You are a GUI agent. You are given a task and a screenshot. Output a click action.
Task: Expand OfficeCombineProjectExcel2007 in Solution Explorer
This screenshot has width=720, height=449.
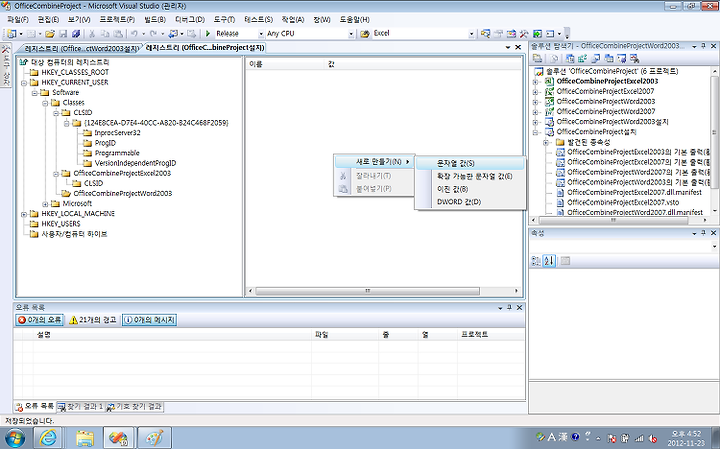pos(535,91)
